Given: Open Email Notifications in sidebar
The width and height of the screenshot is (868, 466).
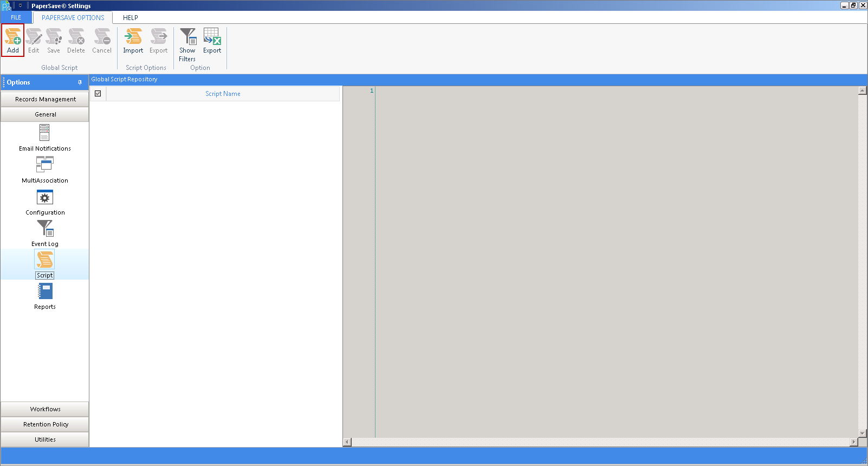Looking at the screenshot, I should [45, 138].
